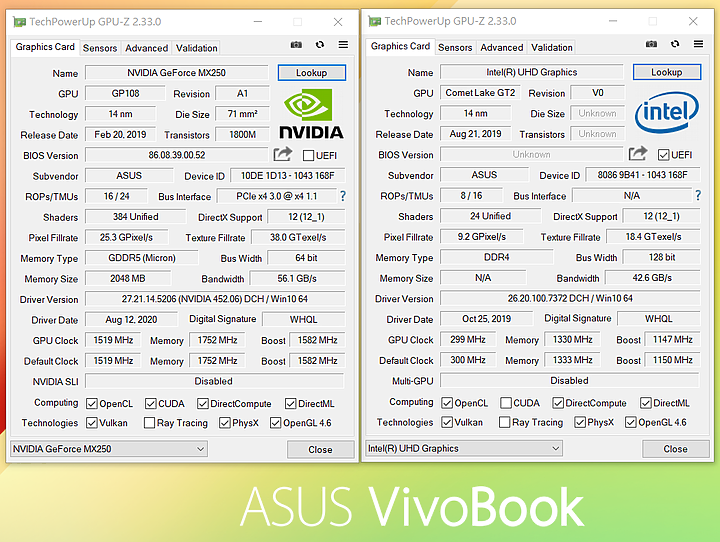Click the GDDR5 (Micron) memory type value
This screenshot has height=542, width=720.
(x=142, y=258)
